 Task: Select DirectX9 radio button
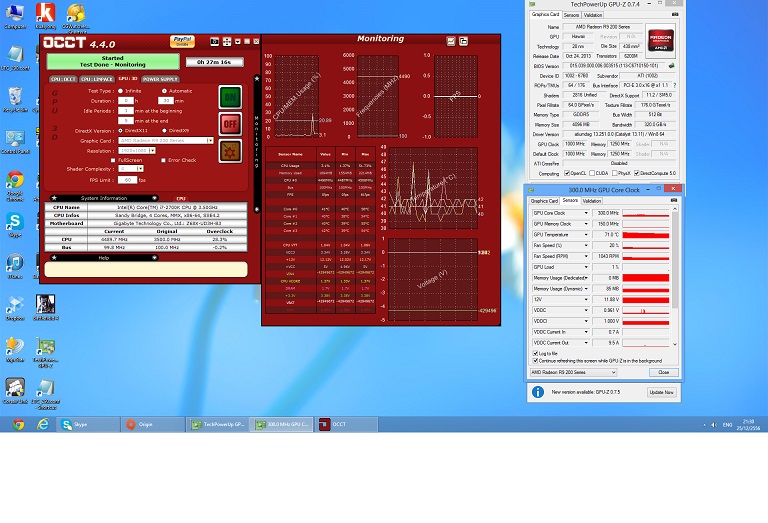(164, 131)
